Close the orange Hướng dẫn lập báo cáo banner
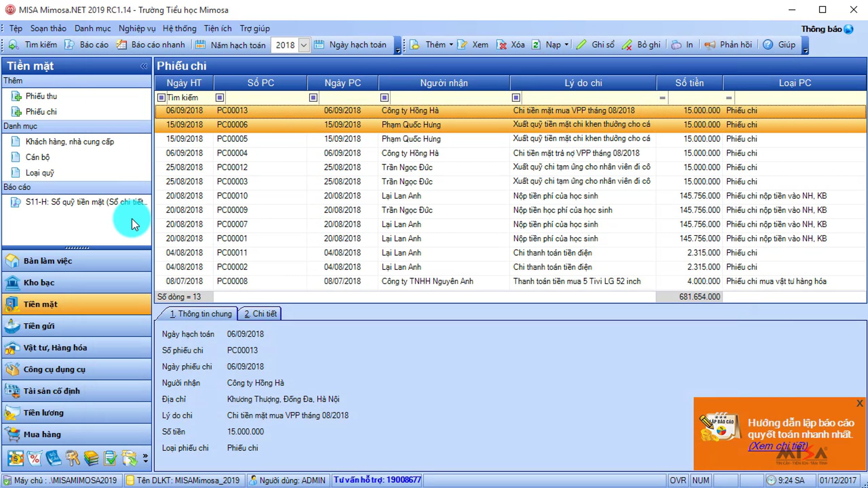Viewport: 868px width, 488px height. coord(860,403)
